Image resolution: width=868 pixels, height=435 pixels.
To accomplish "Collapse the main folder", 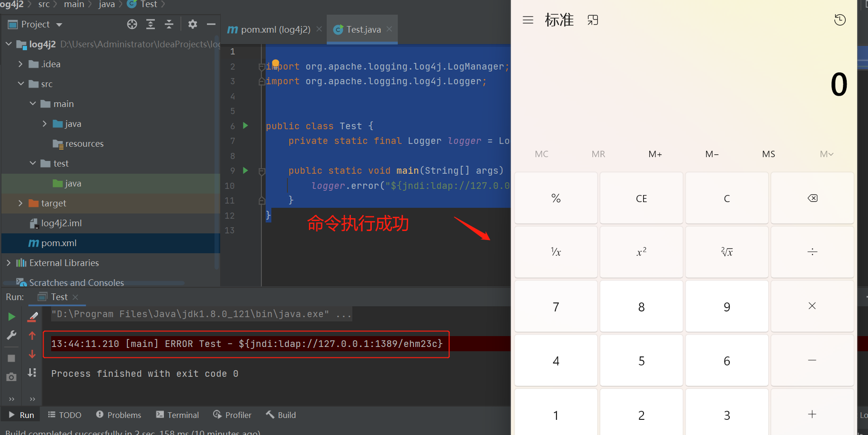I will pos(33,104).
